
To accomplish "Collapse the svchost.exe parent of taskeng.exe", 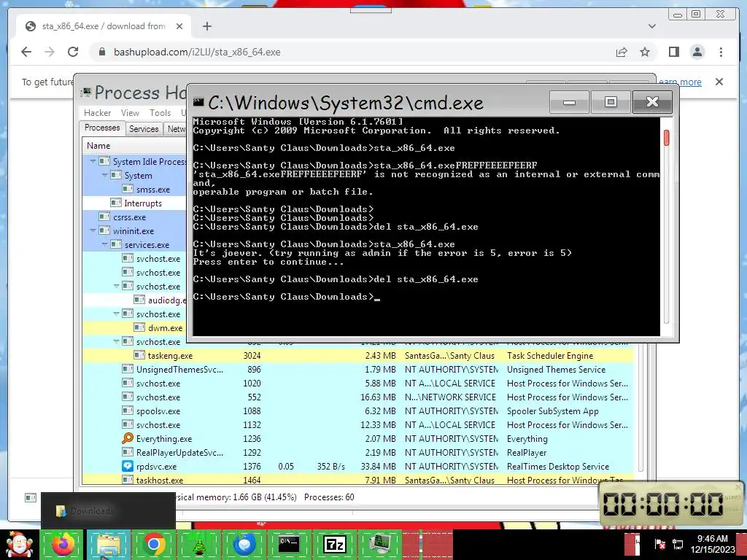I will tap(116, 341).
